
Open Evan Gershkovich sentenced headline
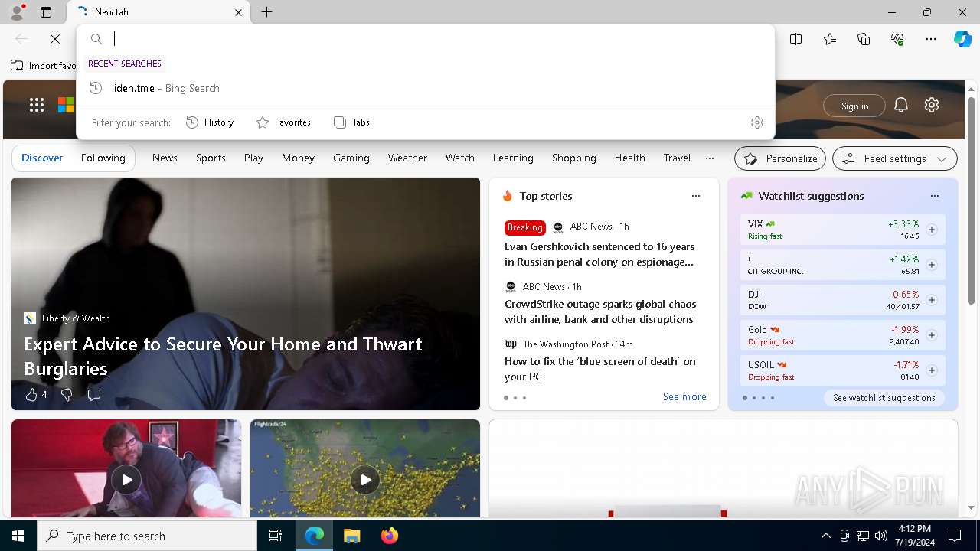599,254
